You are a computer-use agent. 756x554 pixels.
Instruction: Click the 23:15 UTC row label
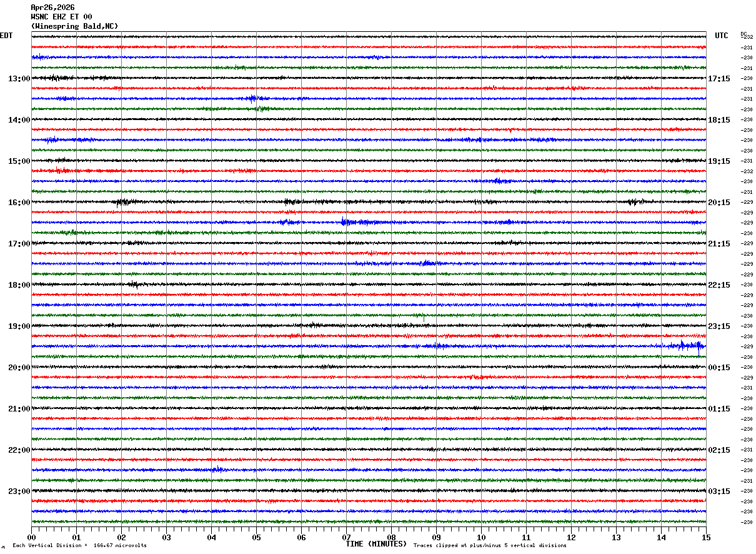[719, 326]
